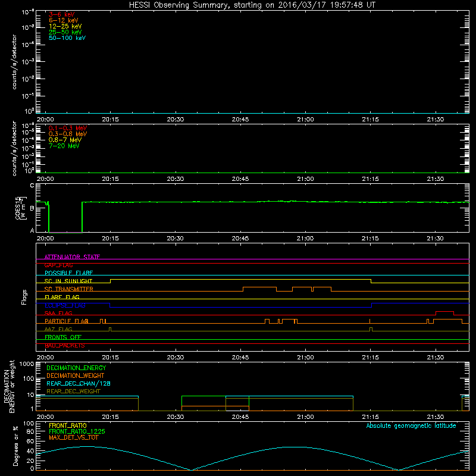Click the 20:15 tick under GOES15 panel
The height and width of the screenshot is (476, 476).
pos(110,239)
